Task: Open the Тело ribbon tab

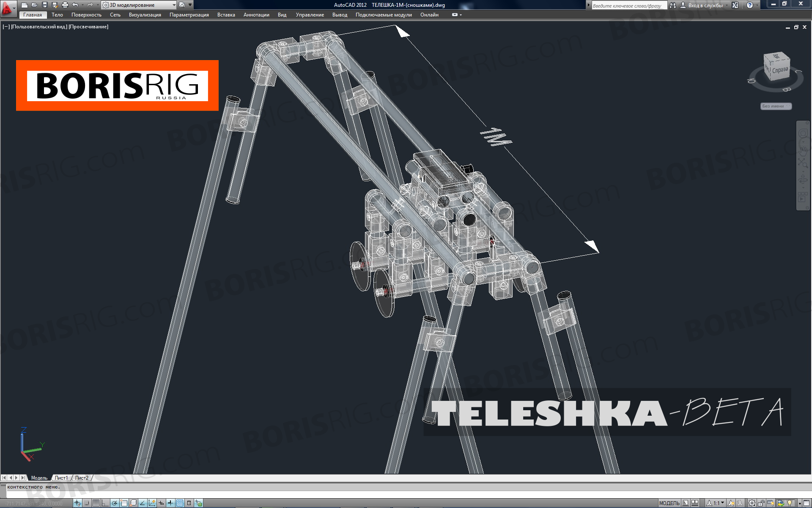Action: click(57, 15)
